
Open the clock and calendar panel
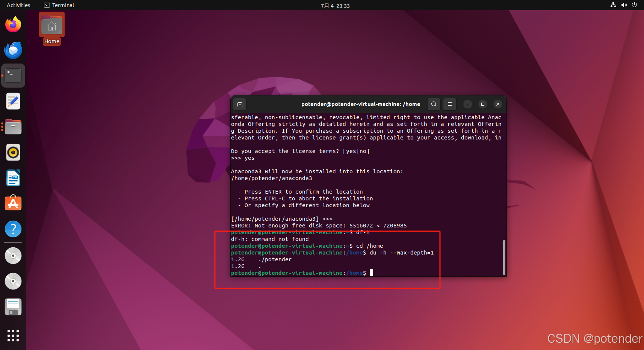(x=335, y=6)
